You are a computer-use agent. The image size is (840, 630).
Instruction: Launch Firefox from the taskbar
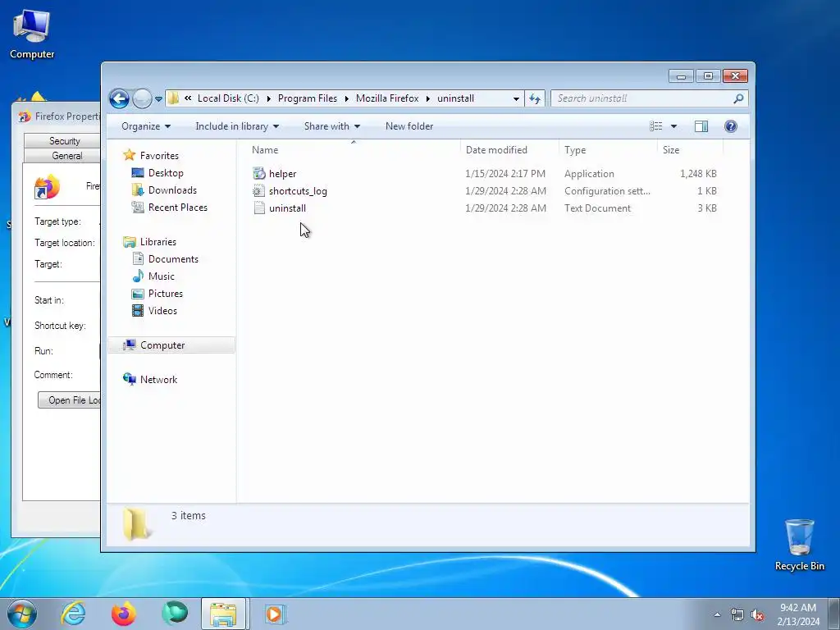pyautogui.click(x=124, y=614)
